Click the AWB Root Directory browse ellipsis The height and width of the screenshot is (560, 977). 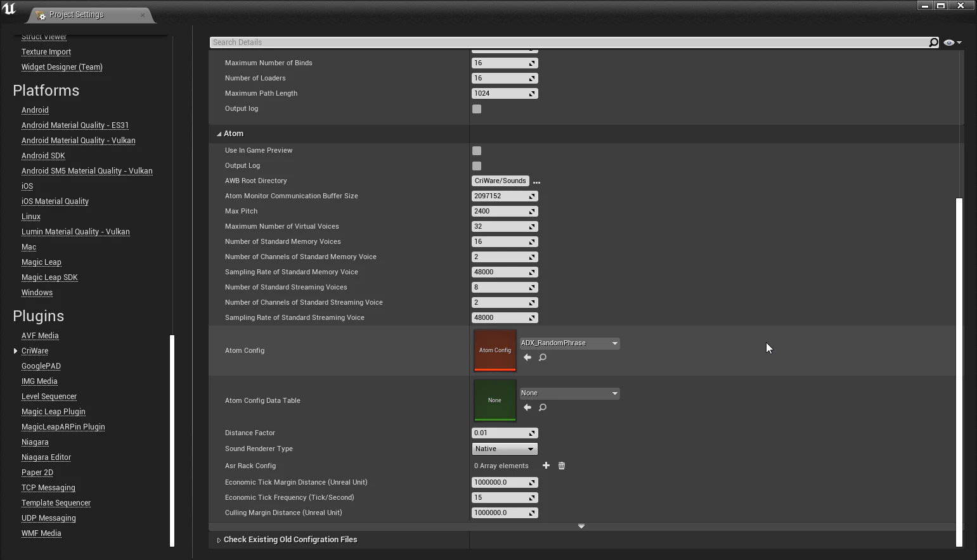pos(537,182)
